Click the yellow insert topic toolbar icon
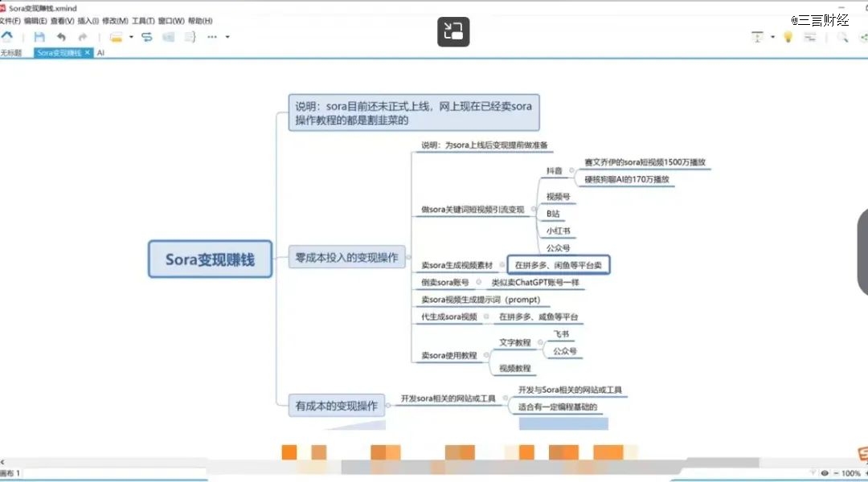This screenshot has width=868, height=482. point(116,37)
